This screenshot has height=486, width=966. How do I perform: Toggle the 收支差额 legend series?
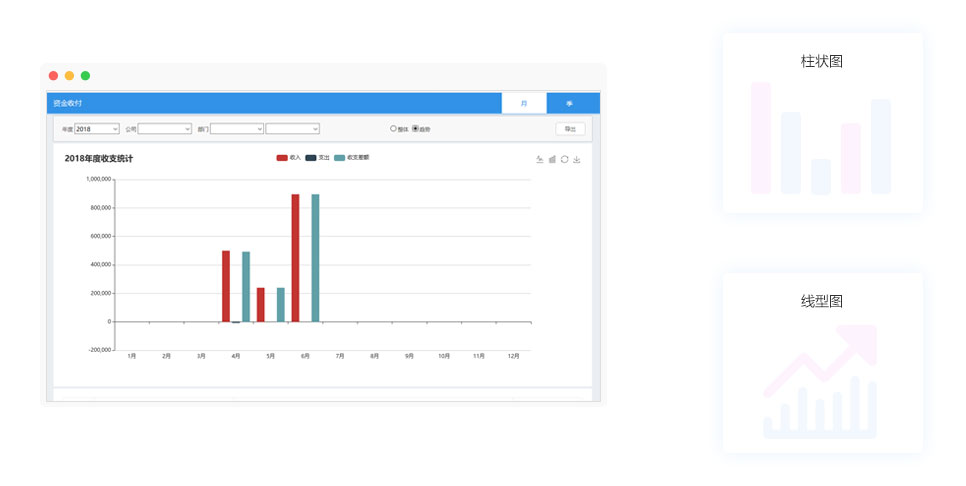[351, 158]
